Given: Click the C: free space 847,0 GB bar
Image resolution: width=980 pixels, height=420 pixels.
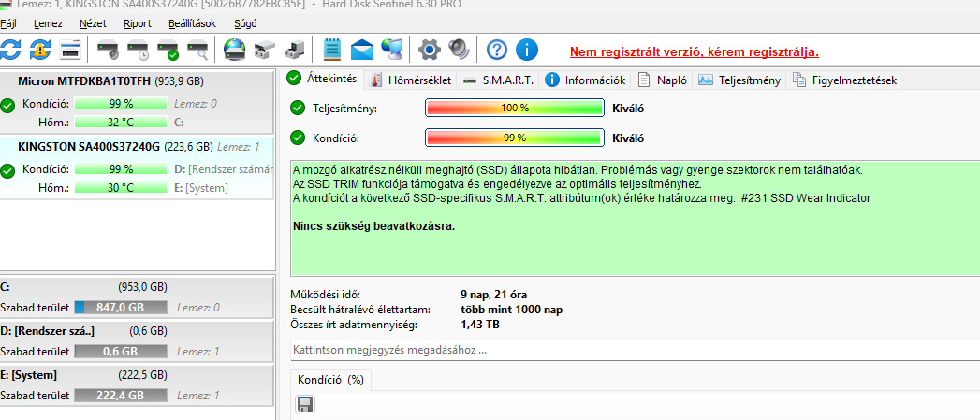Looking at the screenshot, I should click(121, 308).
